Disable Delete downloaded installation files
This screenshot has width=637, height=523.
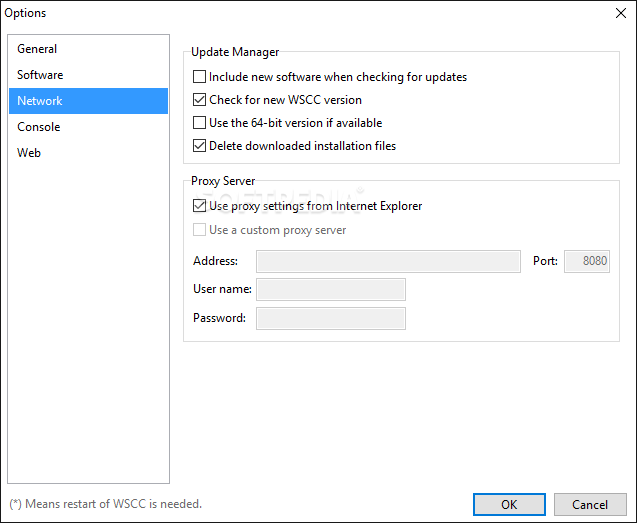pos(200,146)
